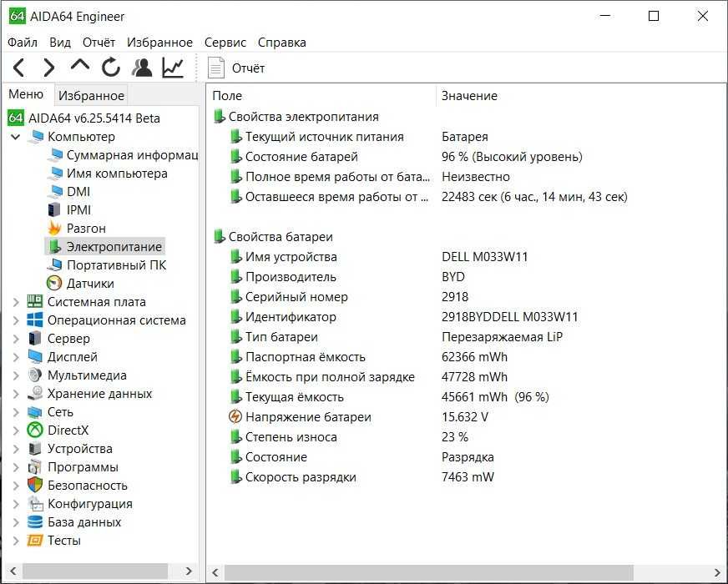
Task: Click the battery icon beside Свойства электропитания
Action: click(x=219, y=117)
